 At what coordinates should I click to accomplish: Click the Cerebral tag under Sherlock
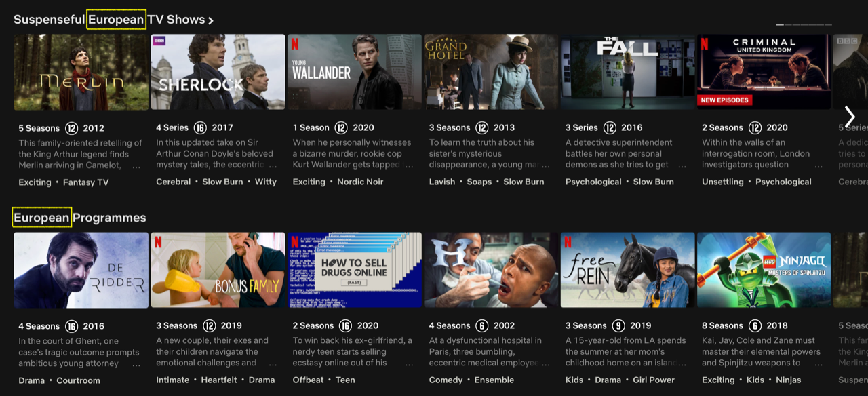click(174, 182)
